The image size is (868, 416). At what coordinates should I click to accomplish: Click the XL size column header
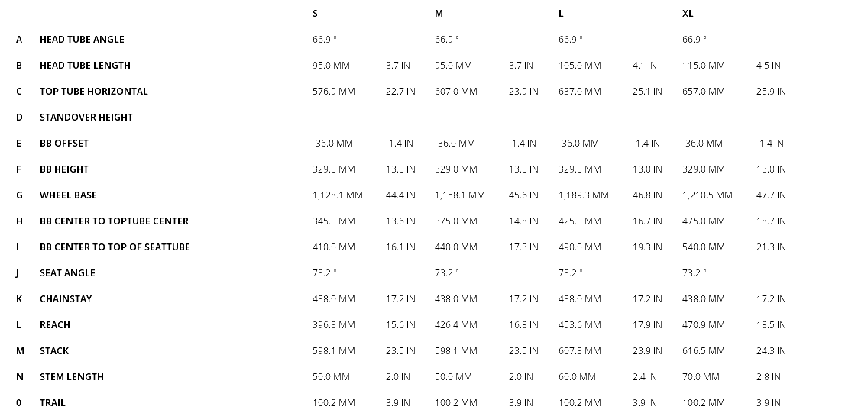coord(688,14)
